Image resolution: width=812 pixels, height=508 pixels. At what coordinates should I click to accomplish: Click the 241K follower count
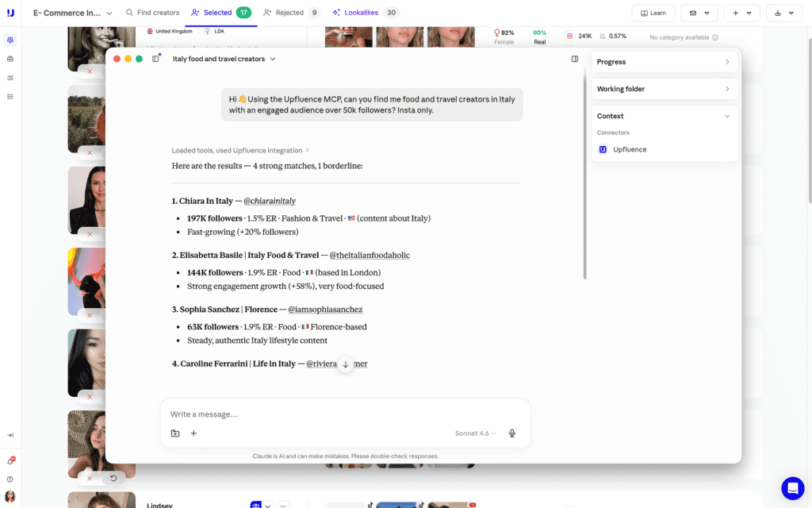pyautogui.click(x=585, y=36)
